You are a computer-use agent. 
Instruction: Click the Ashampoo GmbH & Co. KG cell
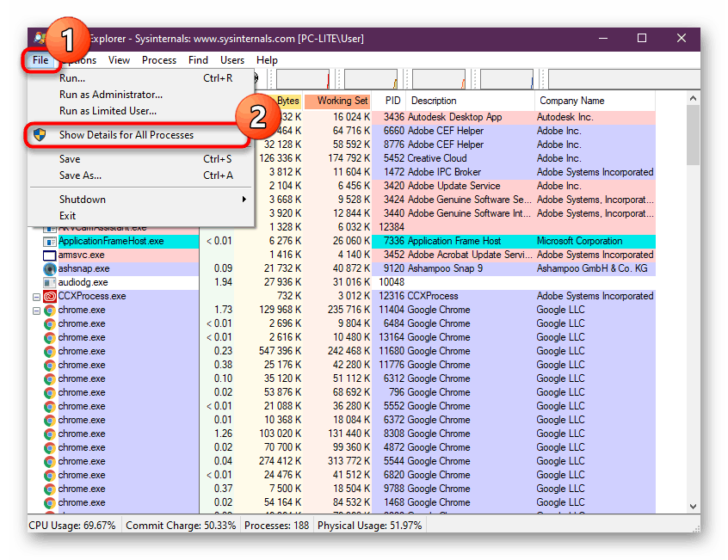pyautogui.click(x=592, y=268)
